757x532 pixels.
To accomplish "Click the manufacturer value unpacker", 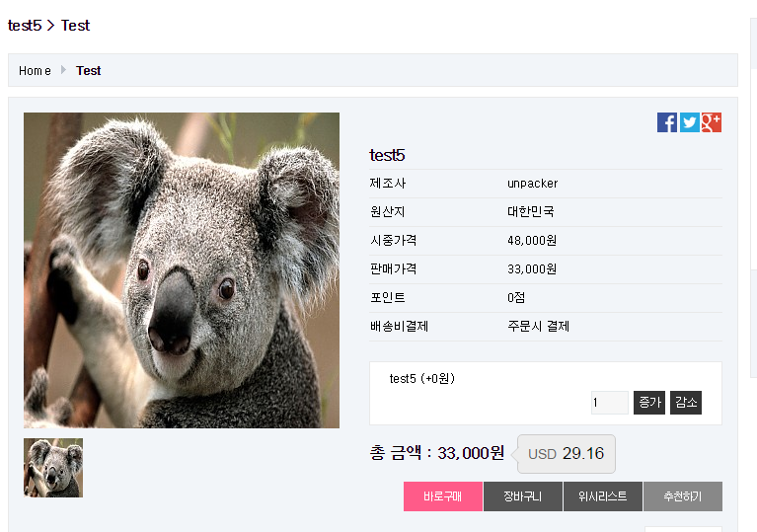I will [x=532, y=184].
